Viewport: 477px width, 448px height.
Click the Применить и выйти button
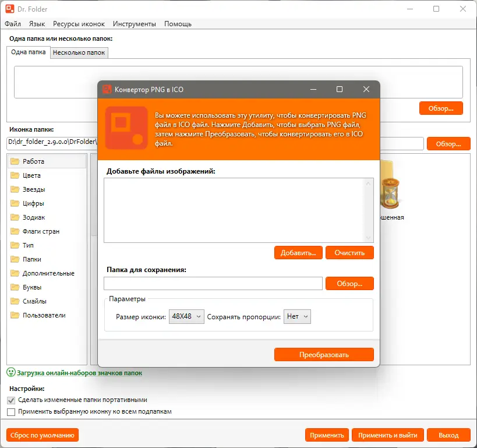(x=387, y=435)
